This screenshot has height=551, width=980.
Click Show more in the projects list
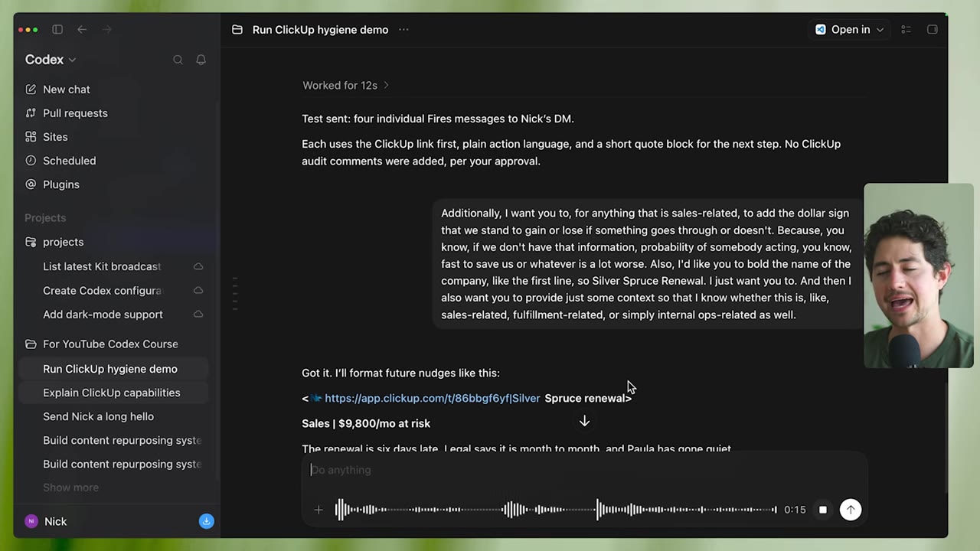(70, 487)
